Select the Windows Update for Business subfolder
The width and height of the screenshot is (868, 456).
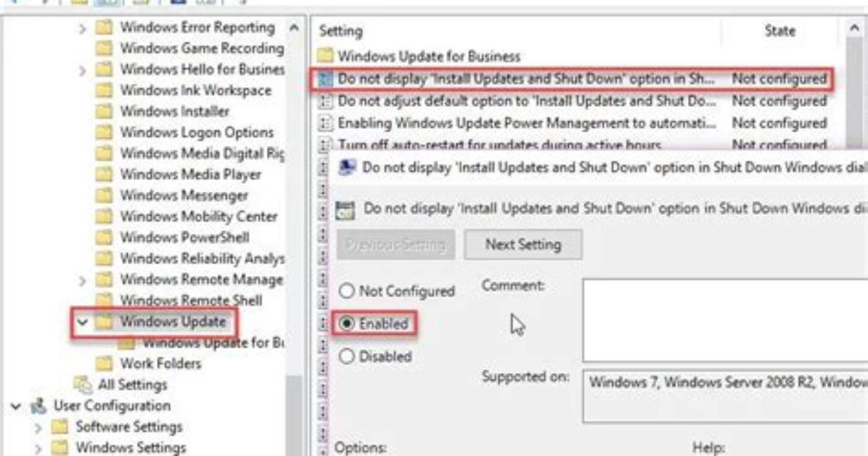[x=213, y=343]
